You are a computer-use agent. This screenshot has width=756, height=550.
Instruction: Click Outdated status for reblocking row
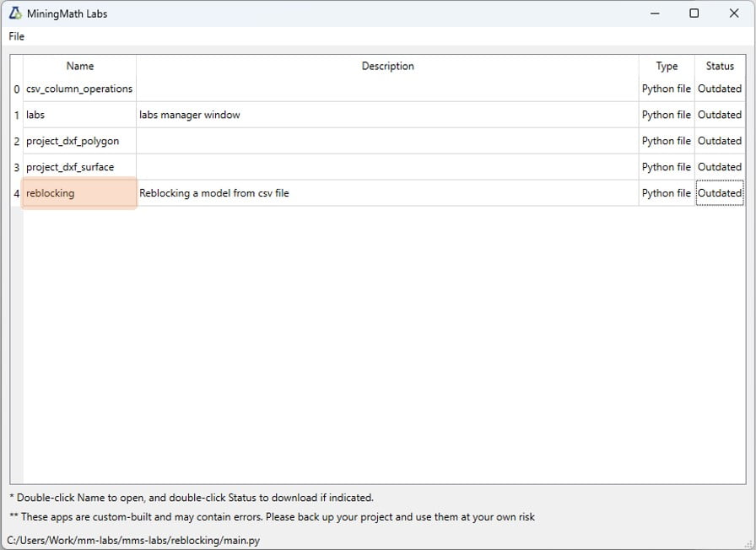click(719, 193)
